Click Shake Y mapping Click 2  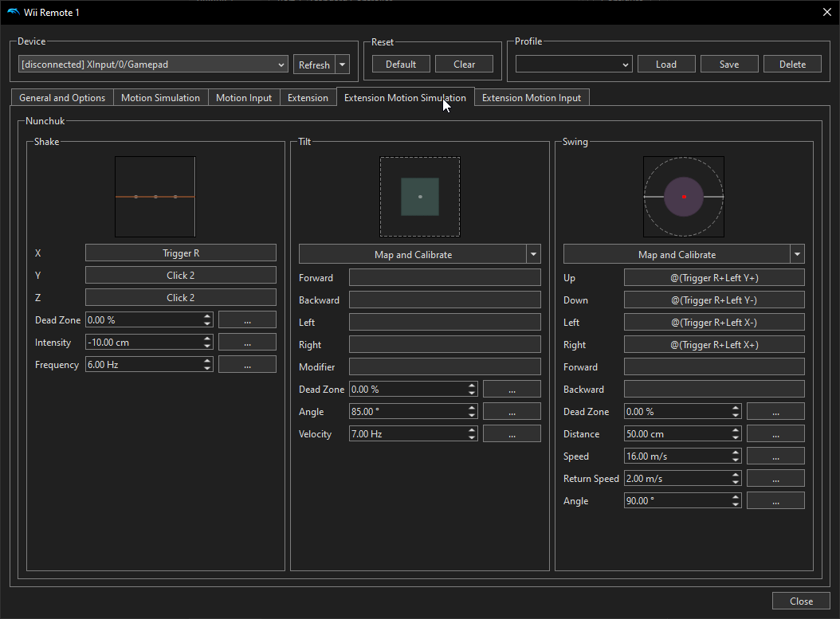(181, 275)
